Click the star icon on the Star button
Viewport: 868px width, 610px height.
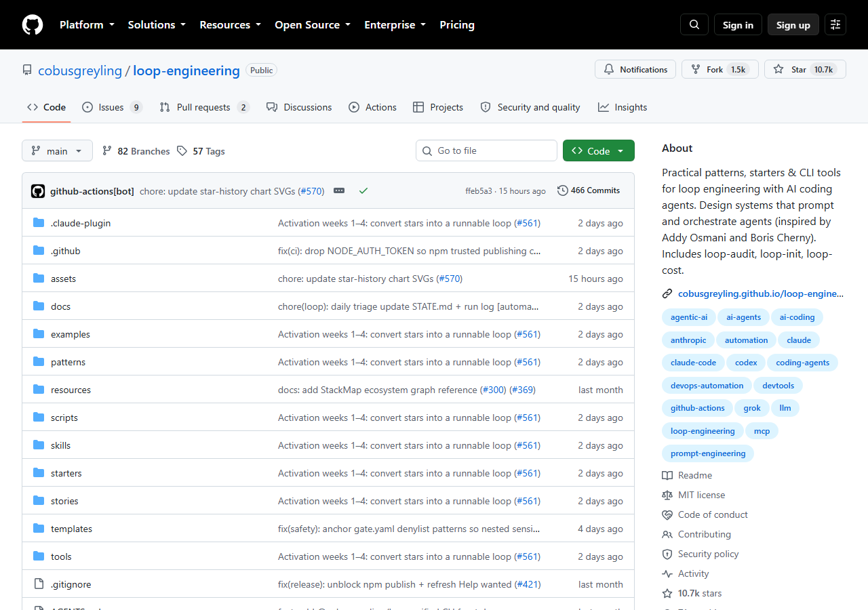tap(778, 69)
